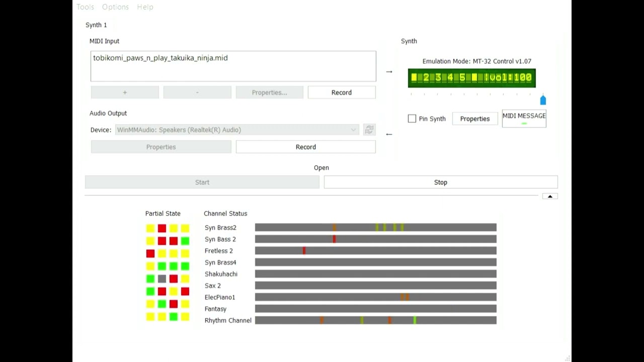Click the Rhythm Channel label
This screenshot has width=644, height=362.
(228, 320)
